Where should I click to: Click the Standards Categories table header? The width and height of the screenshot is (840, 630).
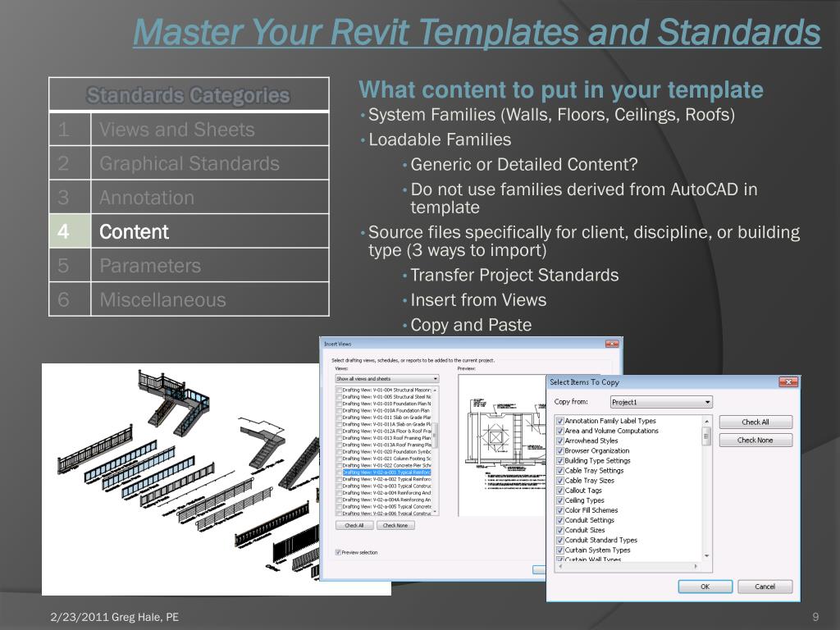[x=189, y=95]
